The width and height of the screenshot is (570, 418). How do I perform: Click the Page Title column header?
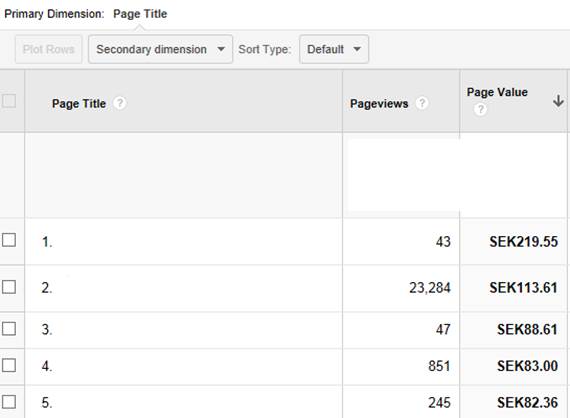pyautogui.click(x=79, y=104)
